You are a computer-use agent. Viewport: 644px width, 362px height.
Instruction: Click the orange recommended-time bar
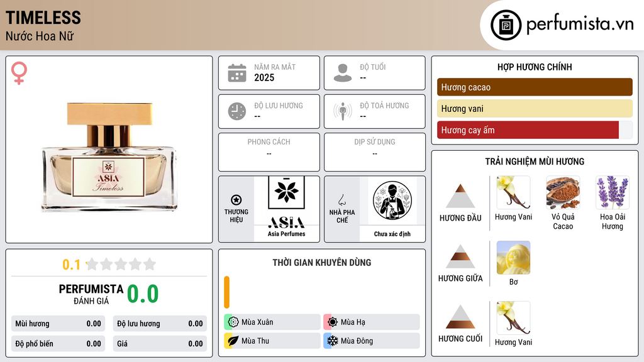tap(226, 292)
